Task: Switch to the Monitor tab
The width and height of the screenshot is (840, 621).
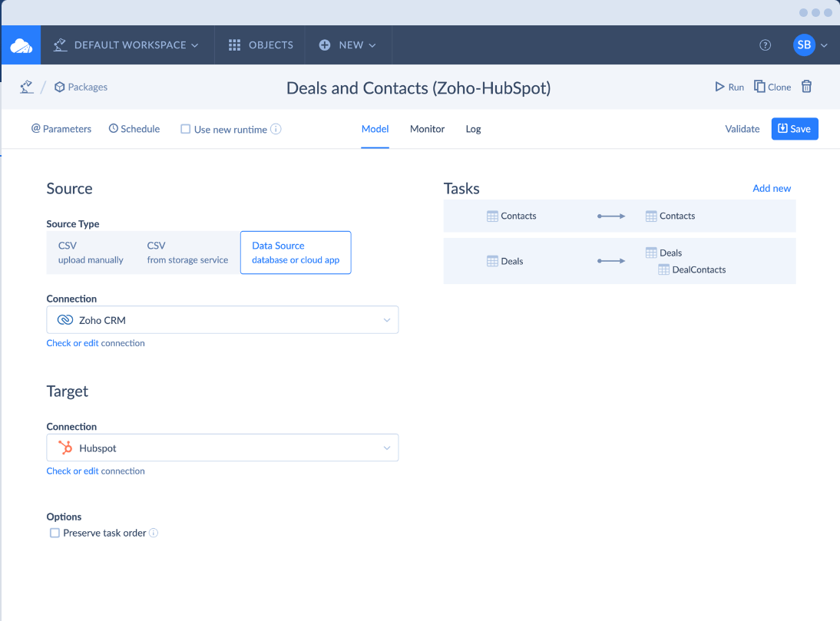Action: [x=427, y=129]
